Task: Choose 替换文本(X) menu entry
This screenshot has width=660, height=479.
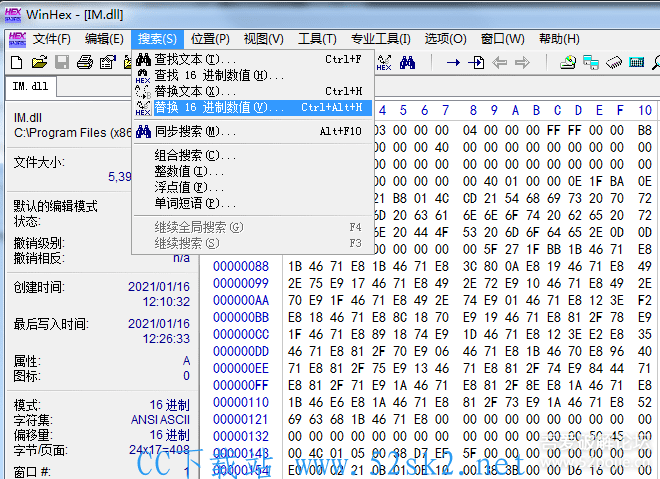Action: [253, 91]
